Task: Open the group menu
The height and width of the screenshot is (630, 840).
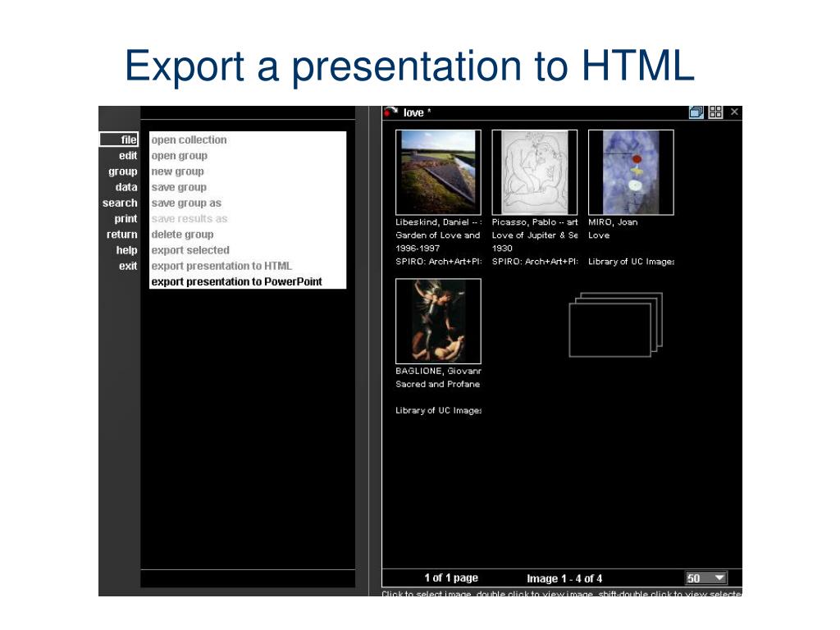Action: tap(123, 171)
